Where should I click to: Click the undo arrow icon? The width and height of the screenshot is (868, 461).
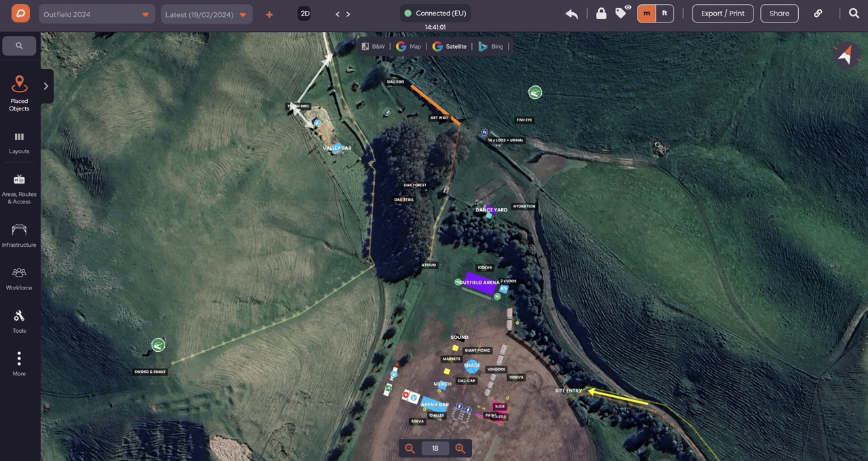(572, 14)
